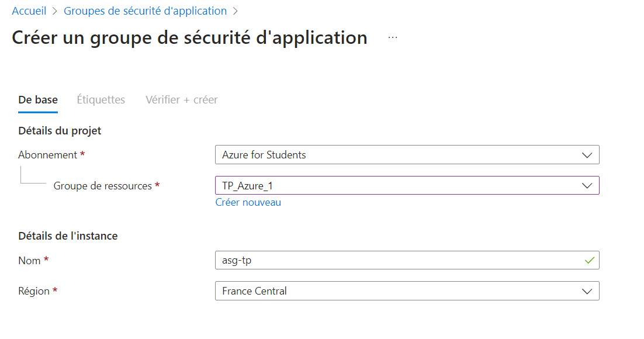Screen dimensions: 644x339
Task: Click the breadcrumb arrow after Accueil
Action: click(55, 11)
